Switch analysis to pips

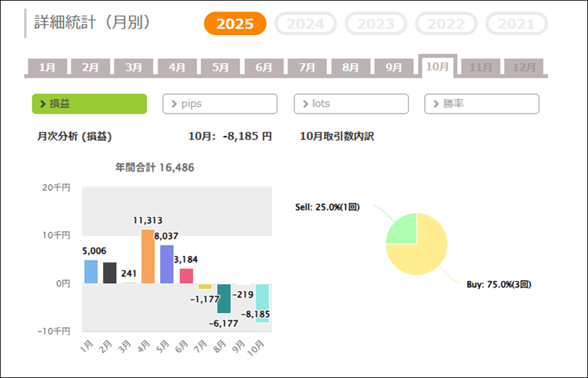220,104
